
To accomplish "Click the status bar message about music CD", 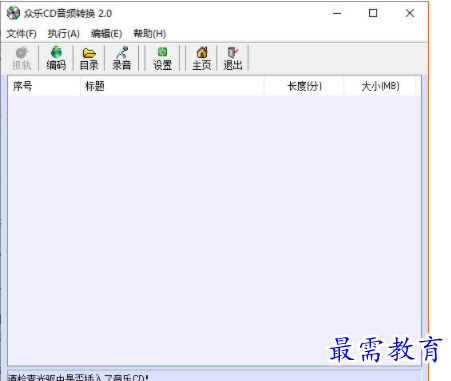I will pos(78,378).
